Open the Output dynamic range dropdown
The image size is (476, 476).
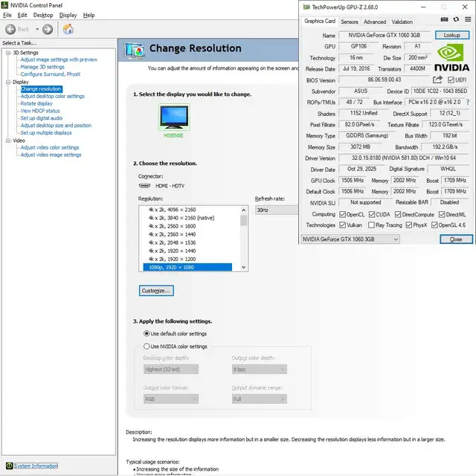260,399
